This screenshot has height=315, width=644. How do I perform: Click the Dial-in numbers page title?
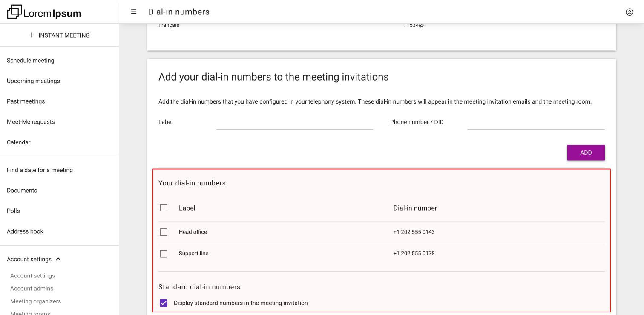coord(179,12)
